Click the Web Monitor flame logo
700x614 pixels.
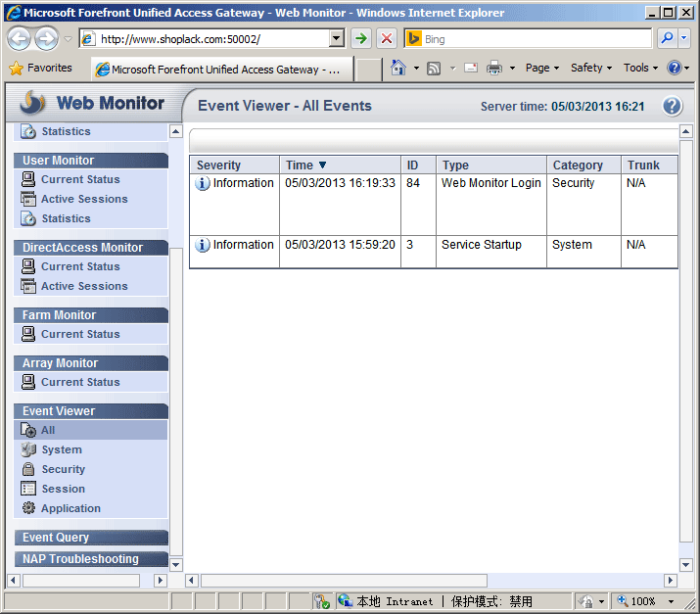33,102
